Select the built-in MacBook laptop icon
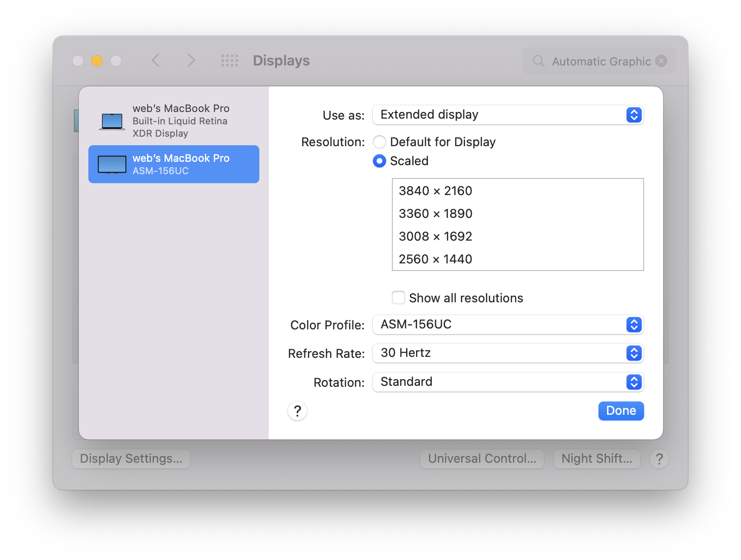 point(112,121)
